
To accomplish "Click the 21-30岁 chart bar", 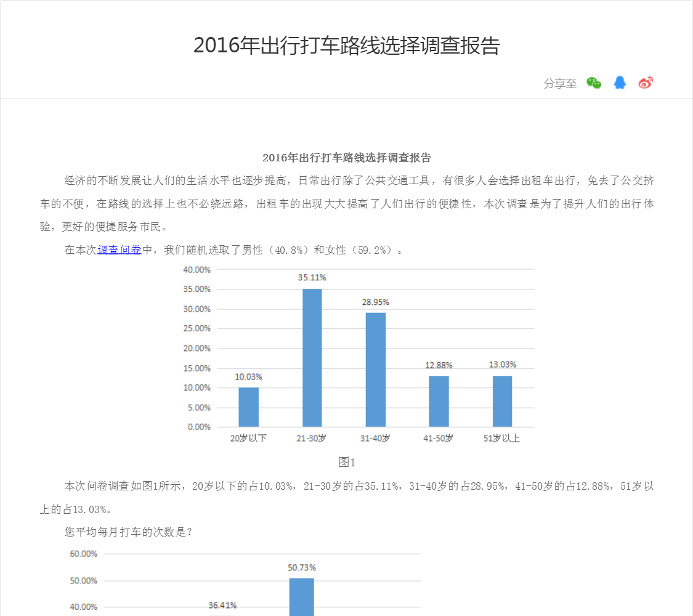I will (312, 358).
